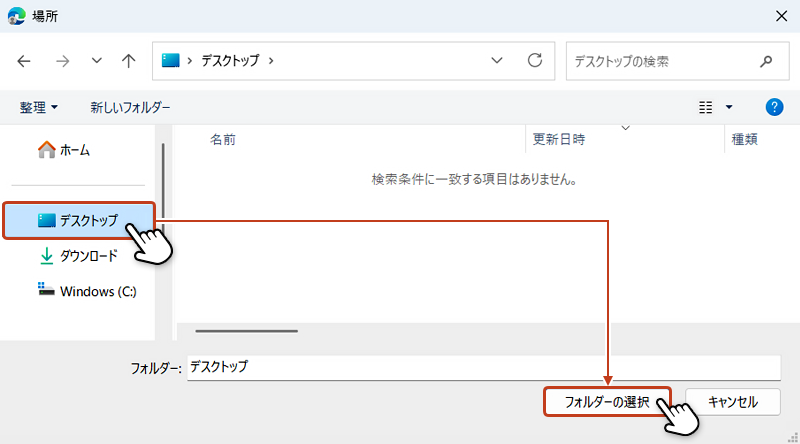
Task: Open the address bar history dropdown
Action: (x=497, y=61)
